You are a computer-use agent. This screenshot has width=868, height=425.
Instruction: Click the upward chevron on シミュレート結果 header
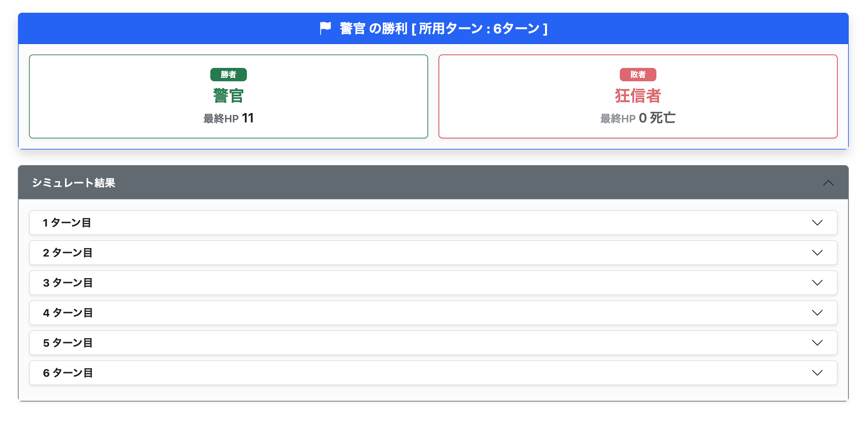[828, 183]
